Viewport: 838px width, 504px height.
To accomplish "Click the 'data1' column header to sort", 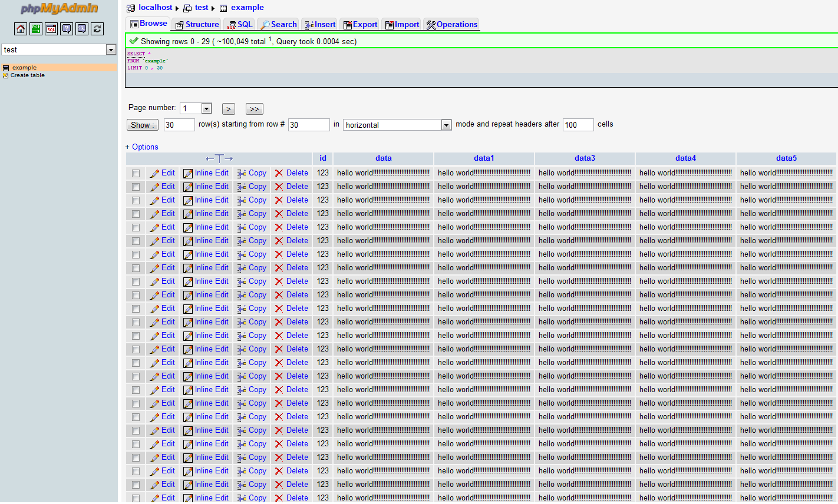I will (484, 158).
